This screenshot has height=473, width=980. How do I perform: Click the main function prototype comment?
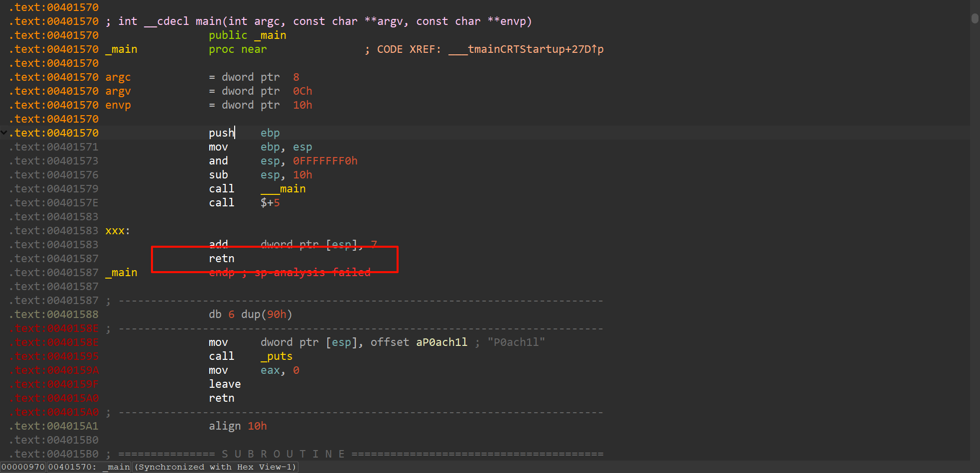[319, 21]
